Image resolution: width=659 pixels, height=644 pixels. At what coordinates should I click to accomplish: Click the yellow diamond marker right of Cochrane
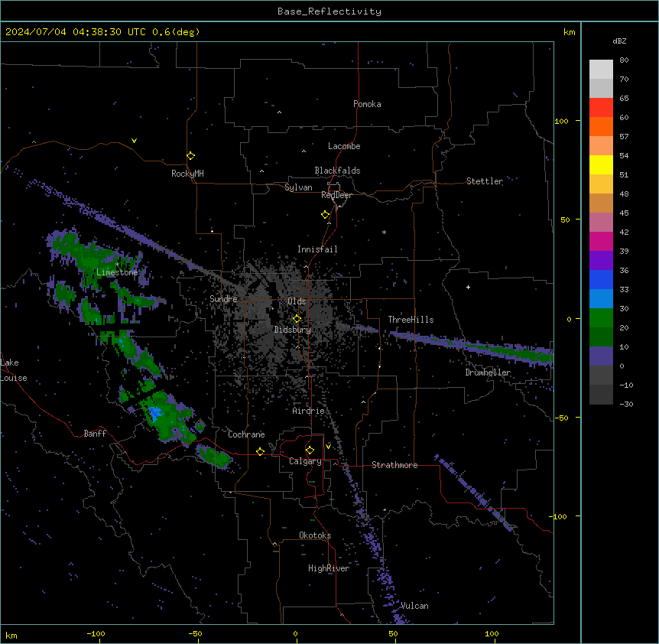tap(260, 451)
